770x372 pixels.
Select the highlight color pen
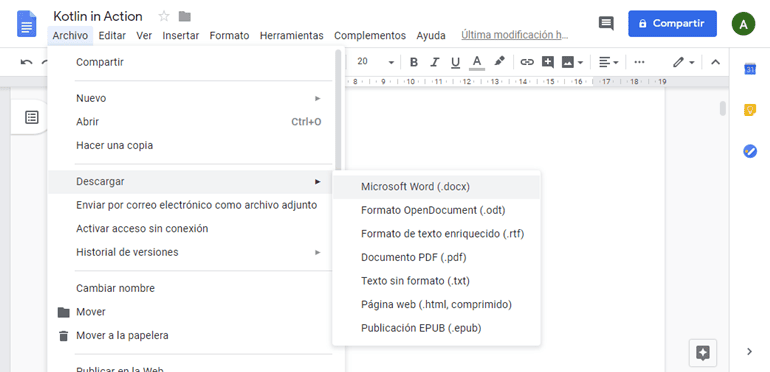tap(499, 61)
